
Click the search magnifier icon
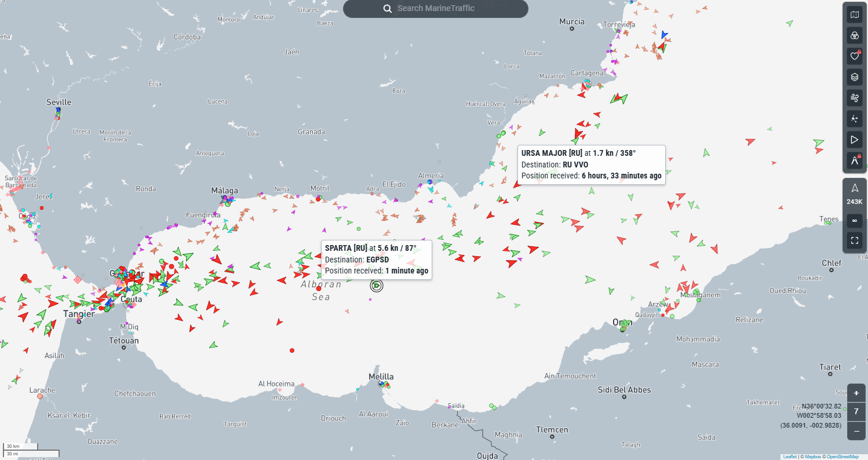(x=388, y=9)
